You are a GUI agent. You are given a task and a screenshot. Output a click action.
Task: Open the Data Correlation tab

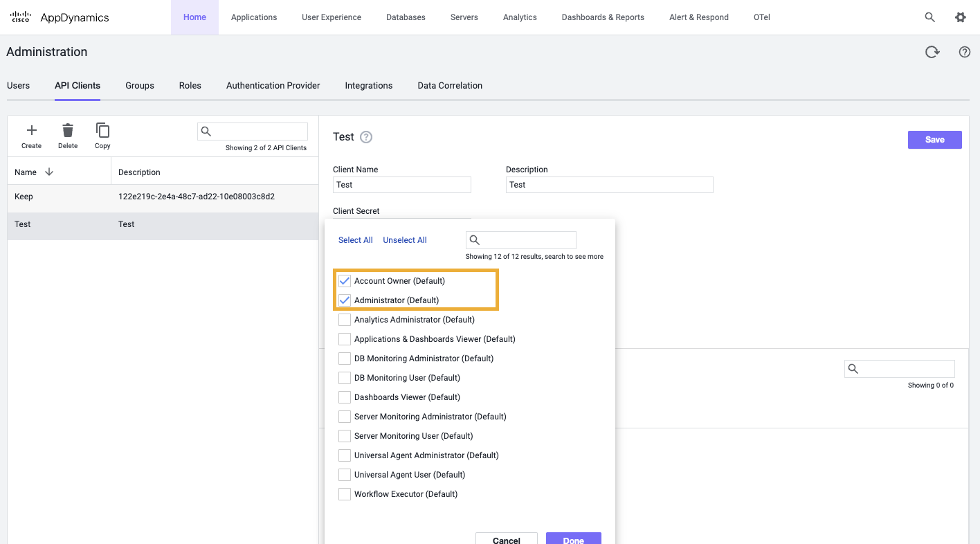[450, 86]
